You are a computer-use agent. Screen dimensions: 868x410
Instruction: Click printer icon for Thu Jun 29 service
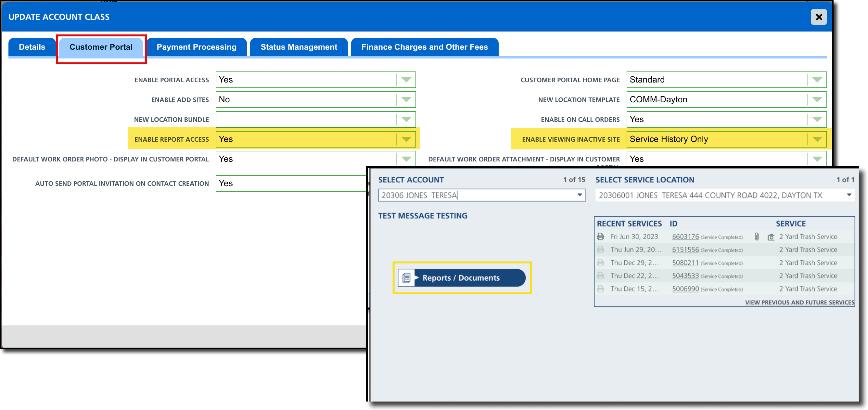click(x=600, y=250)
